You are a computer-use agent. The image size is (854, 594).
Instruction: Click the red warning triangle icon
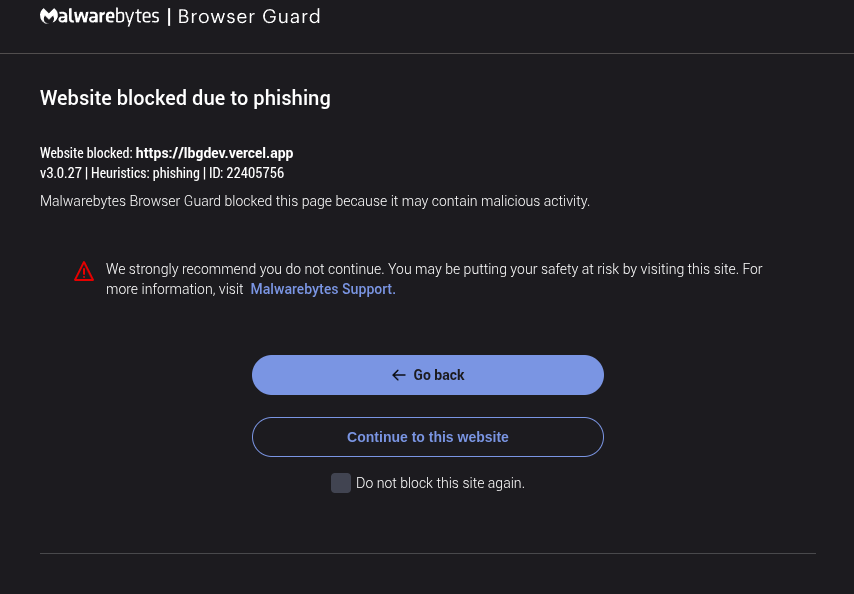click(84, 271)
